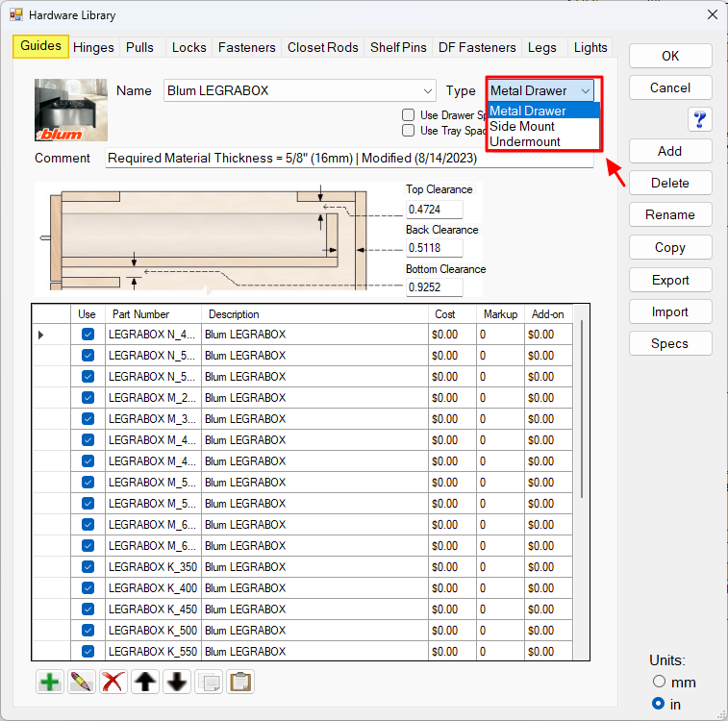Screen dimensions: 728x721
Task: Click the red X delete-row icon
Action: pyautogui.click(x=113, y=682)
